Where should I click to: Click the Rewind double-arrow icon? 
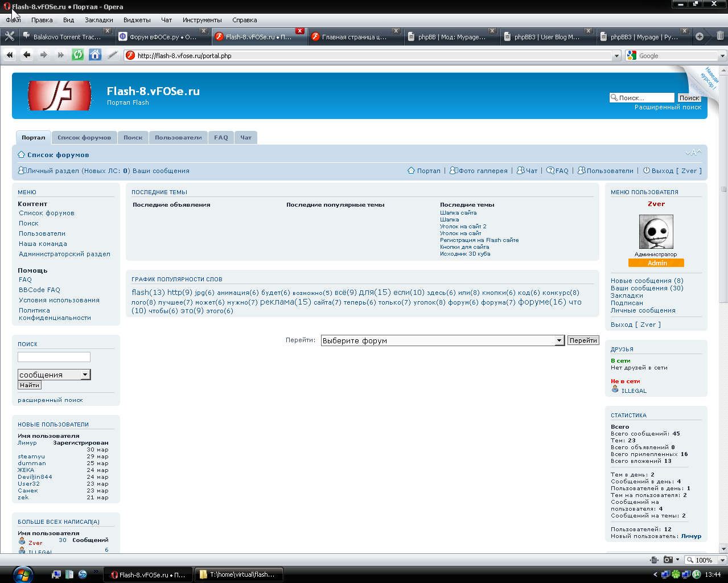[x=10, y=55]
